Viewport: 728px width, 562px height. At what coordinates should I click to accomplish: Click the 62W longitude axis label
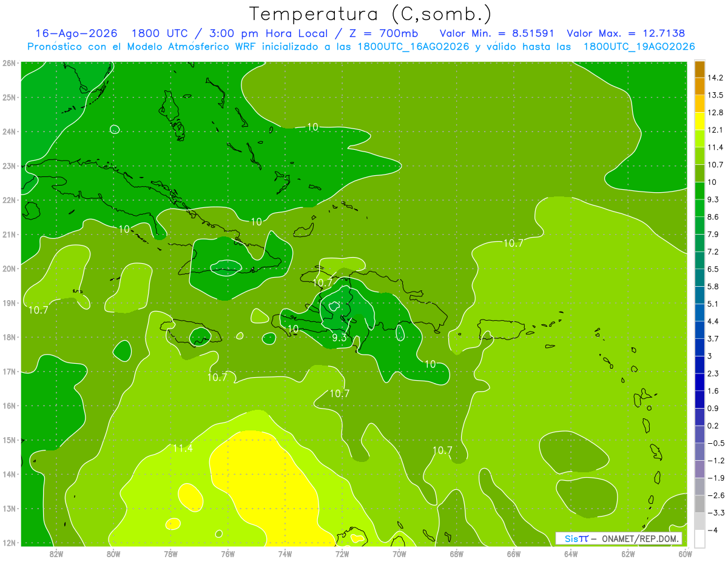coord(628,554)
